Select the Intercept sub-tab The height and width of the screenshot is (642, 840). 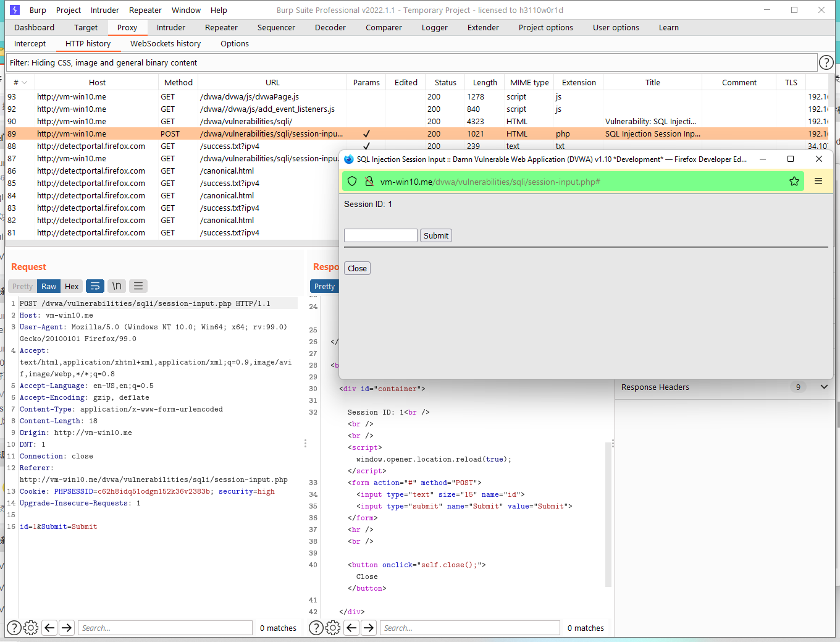coord(30,43)
